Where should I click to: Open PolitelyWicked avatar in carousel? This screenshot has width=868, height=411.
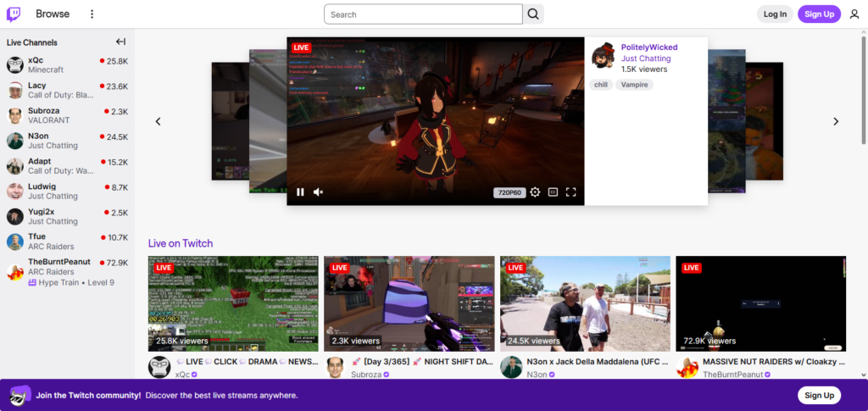pos(604,56)
